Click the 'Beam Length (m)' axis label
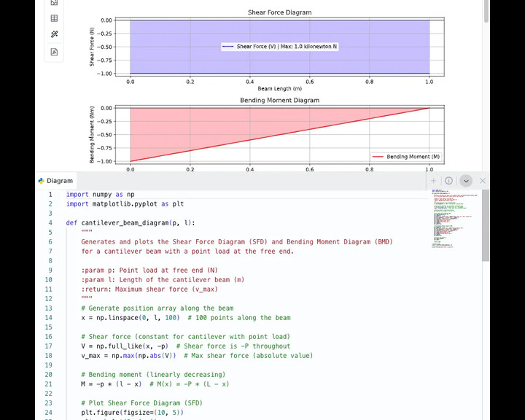This screenshot has height=420, width=525. pyautogui.click(x=279, y=89)
